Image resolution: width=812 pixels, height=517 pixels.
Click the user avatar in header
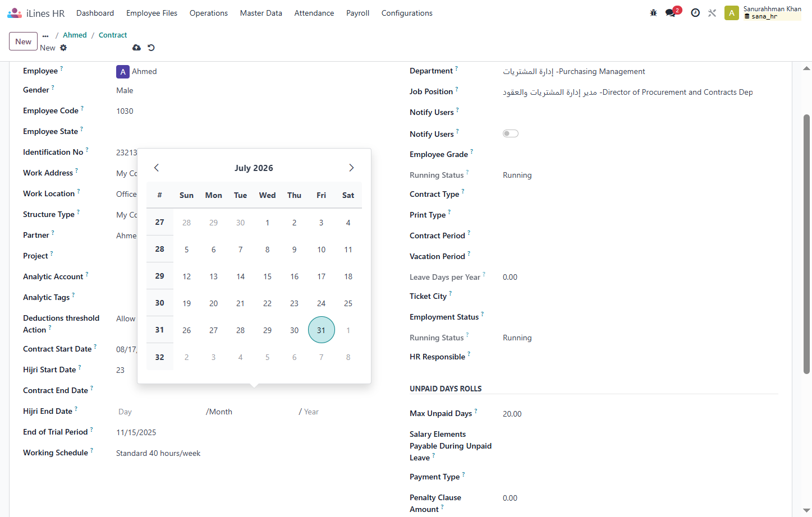[x=731, y=13]
